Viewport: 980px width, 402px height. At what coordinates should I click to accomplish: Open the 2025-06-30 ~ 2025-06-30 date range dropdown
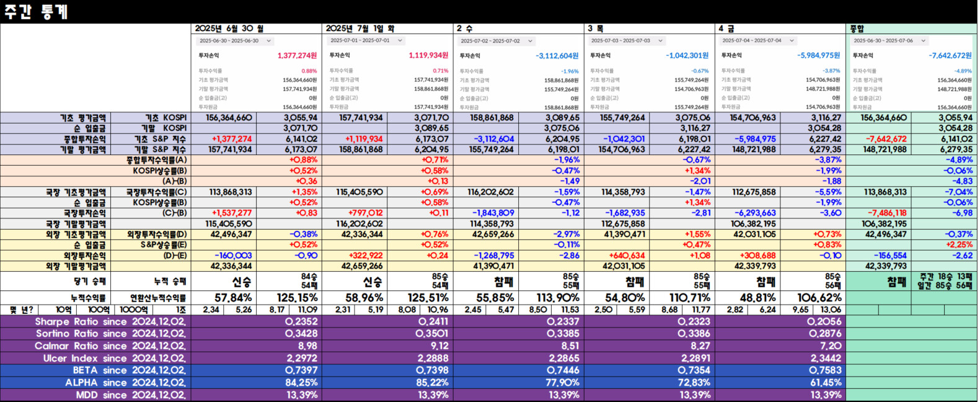[235, 41]
